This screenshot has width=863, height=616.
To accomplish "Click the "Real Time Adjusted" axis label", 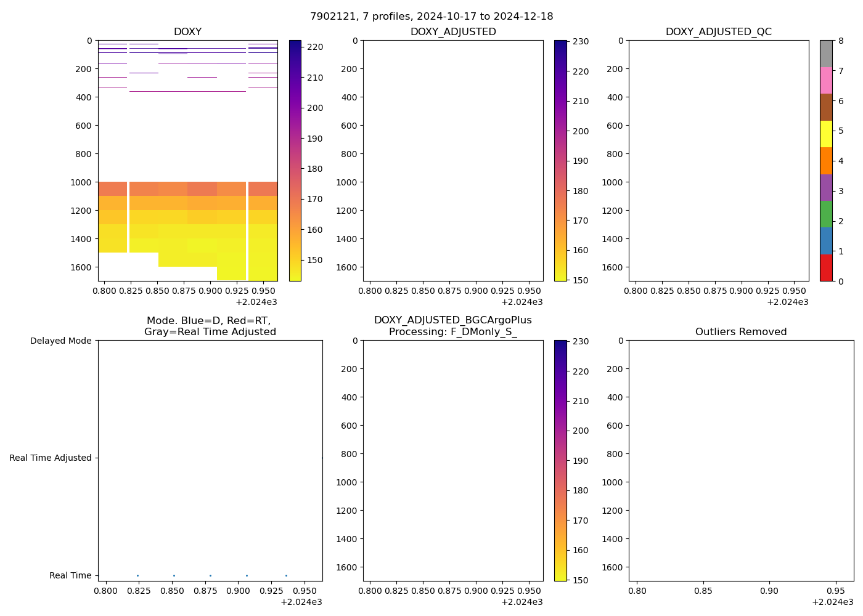I will click(51, 458).
